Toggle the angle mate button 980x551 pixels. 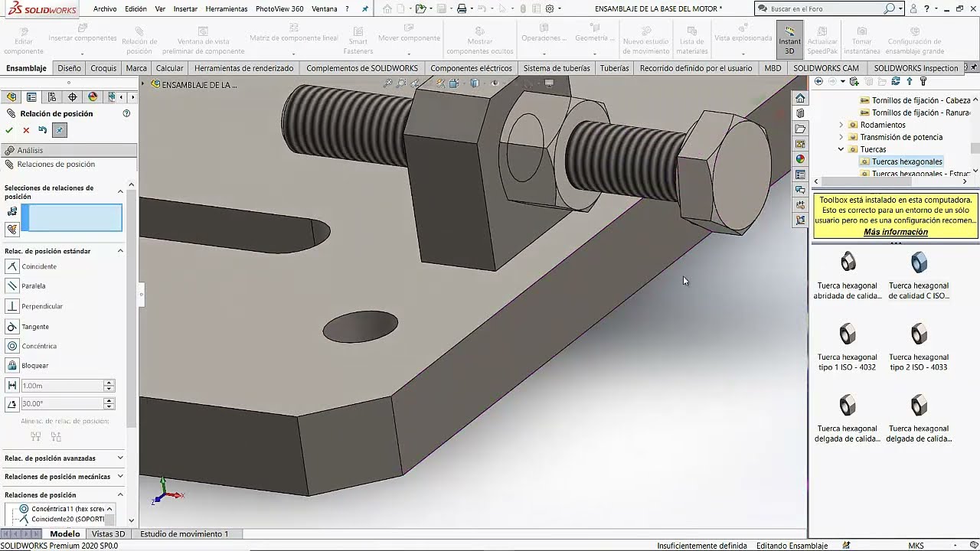pos(11,403)
